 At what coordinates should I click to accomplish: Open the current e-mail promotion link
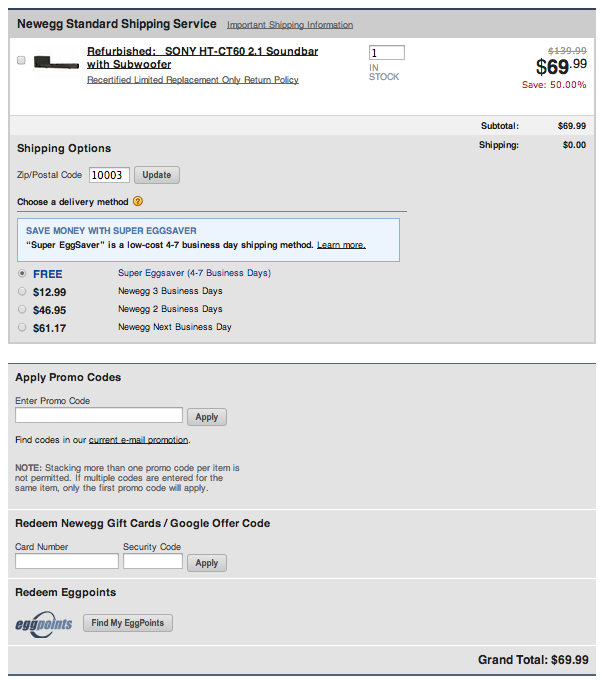(x=138, y=440)
